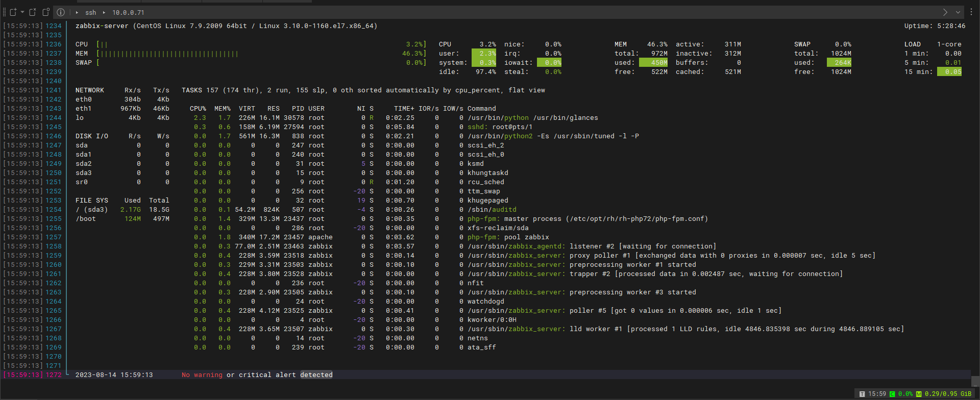Select the sda1 disk row
Screen dimensions: 980x400
point(122,155)
